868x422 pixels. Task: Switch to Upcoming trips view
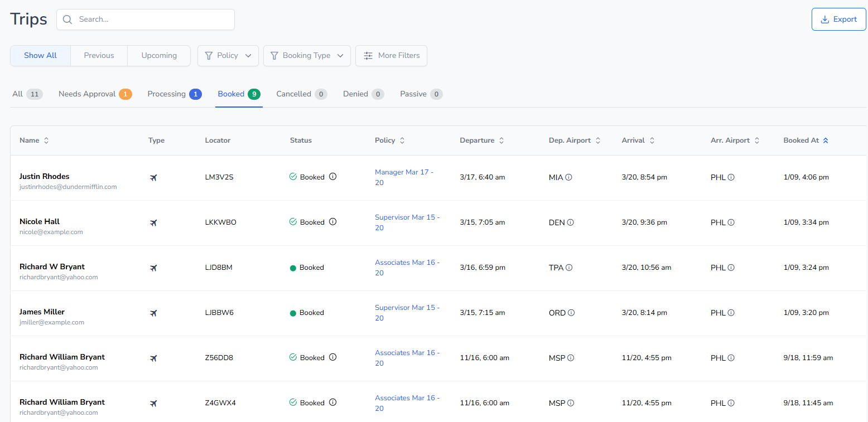159,56
